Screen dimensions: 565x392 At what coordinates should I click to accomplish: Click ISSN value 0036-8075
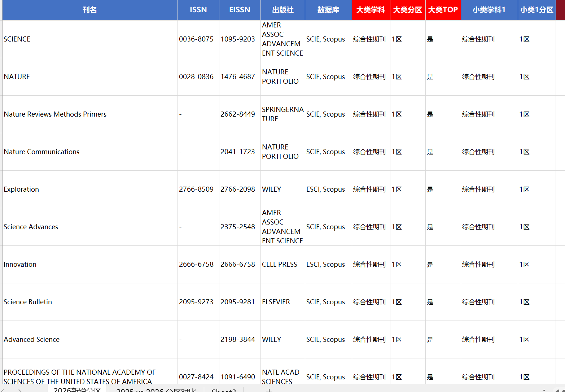click(x=198, y=39)
